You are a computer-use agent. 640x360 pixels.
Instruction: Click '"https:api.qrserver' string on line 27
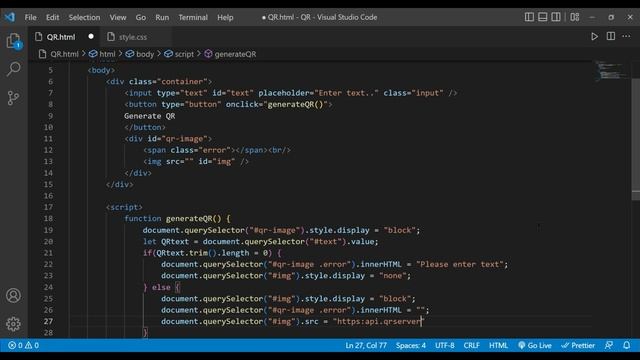tap(377, 321)
